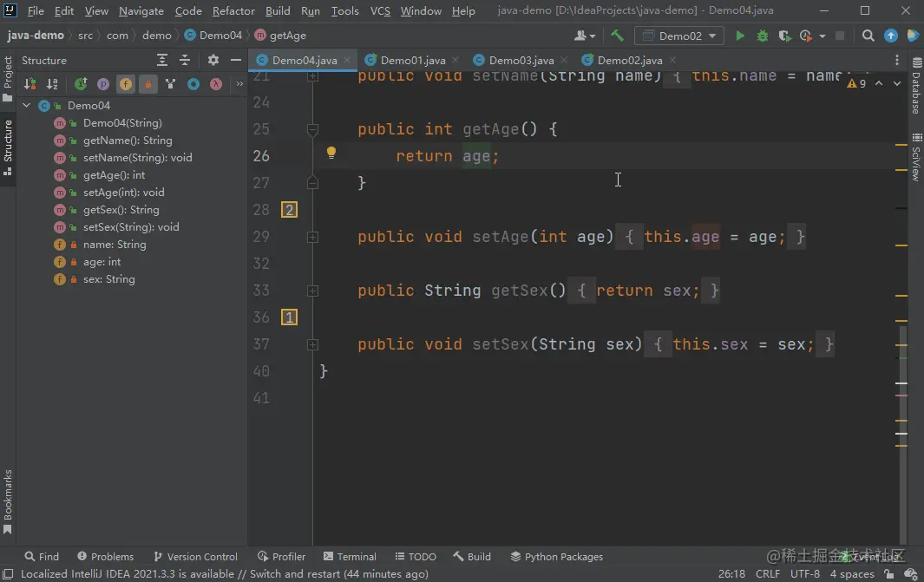The height and width of the screenshot is (582, 924).
Task: Click bookmark 1 gutter marker
Action: 289,317
